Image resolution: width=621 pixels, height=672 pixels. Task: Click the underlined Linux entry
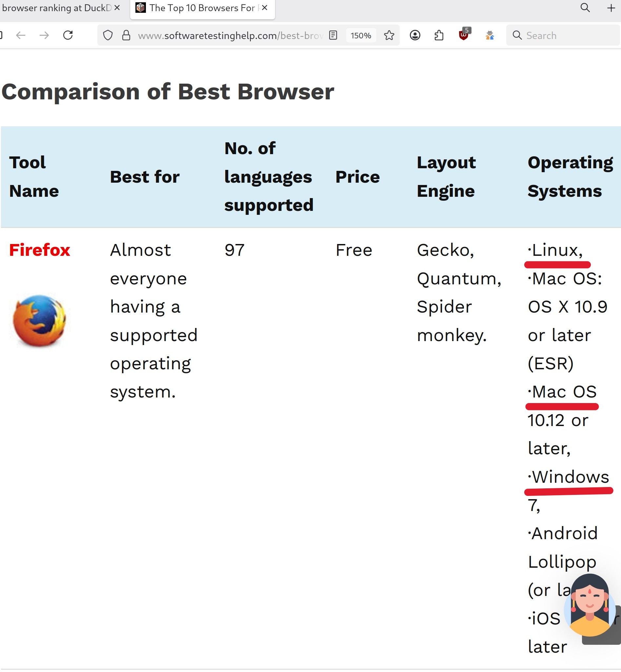pos(555,250)
